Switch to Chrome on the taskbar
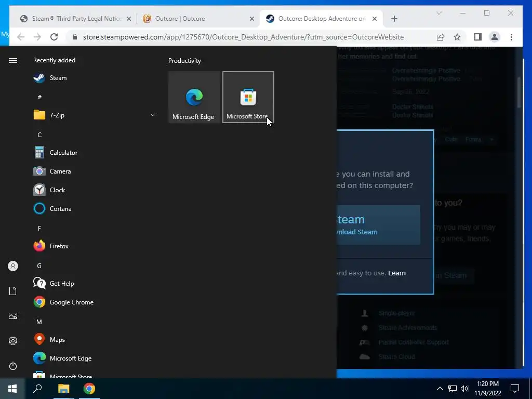532x399 pixels. 89,389
